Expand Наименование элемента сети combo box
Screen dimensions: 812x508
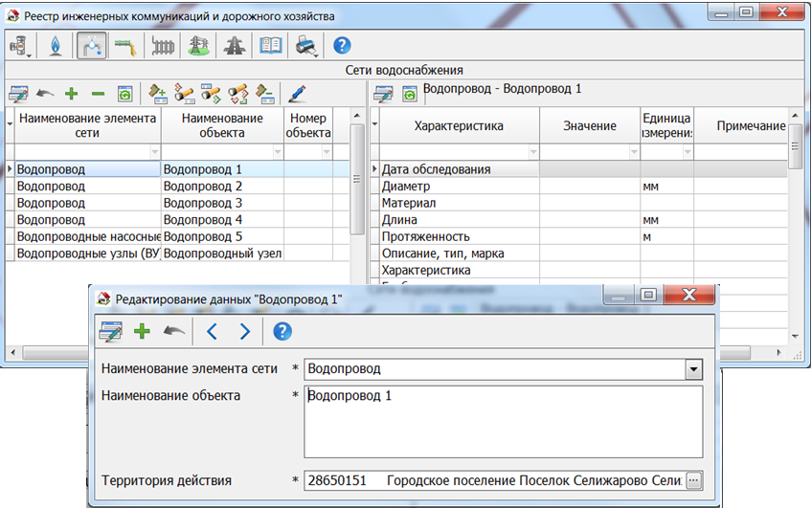point(693,369)
